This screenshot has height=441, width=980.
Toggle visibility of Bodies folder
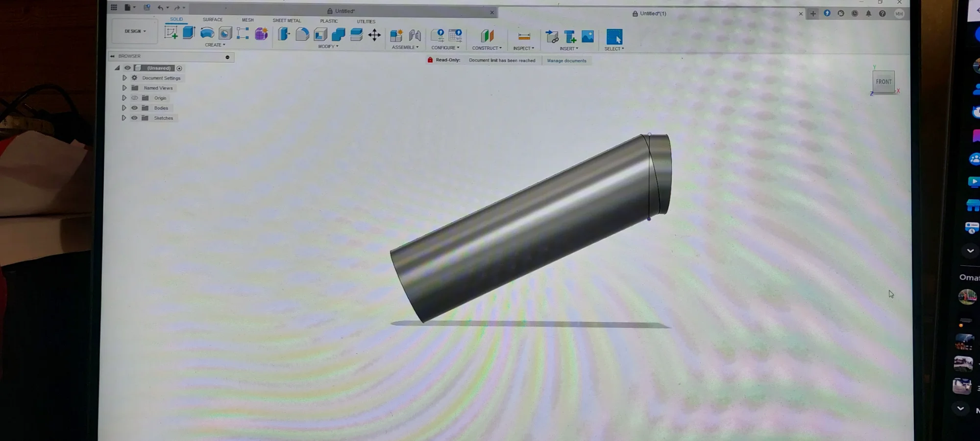pyautogui.click(x=134, y=108)
